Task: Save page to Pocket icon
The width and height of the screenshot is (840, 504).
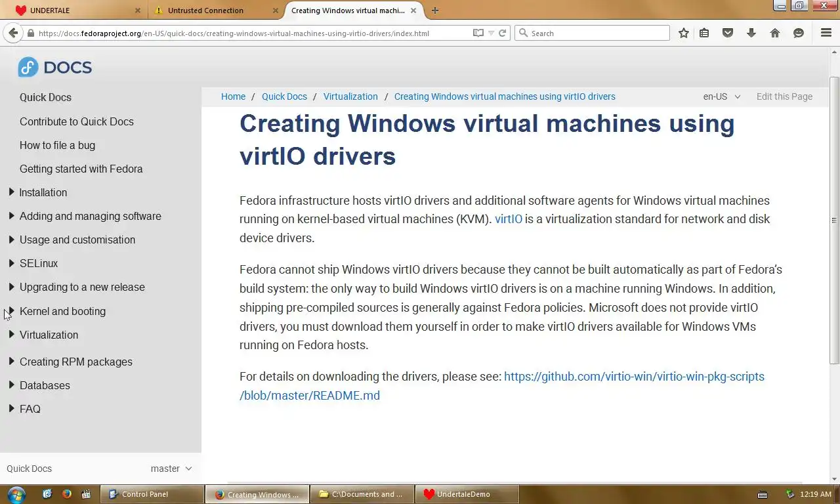Action: tap(728, 33)
